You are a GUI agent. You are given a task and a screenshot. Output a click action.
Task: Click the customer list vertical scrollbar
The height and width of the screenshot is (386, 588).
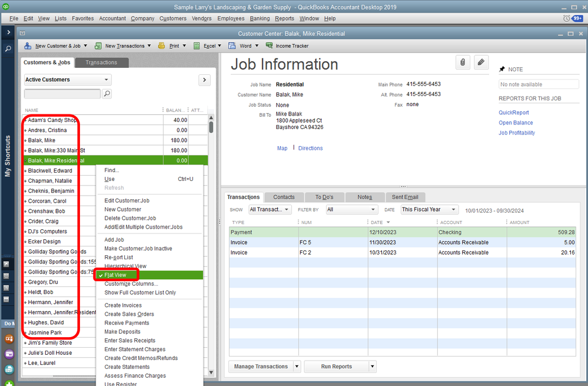211,127
